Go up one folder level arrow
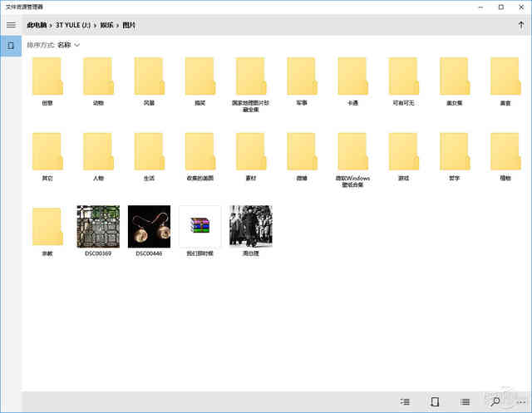Viewport: 532px width, 413px height. click(x=520, y=25)
